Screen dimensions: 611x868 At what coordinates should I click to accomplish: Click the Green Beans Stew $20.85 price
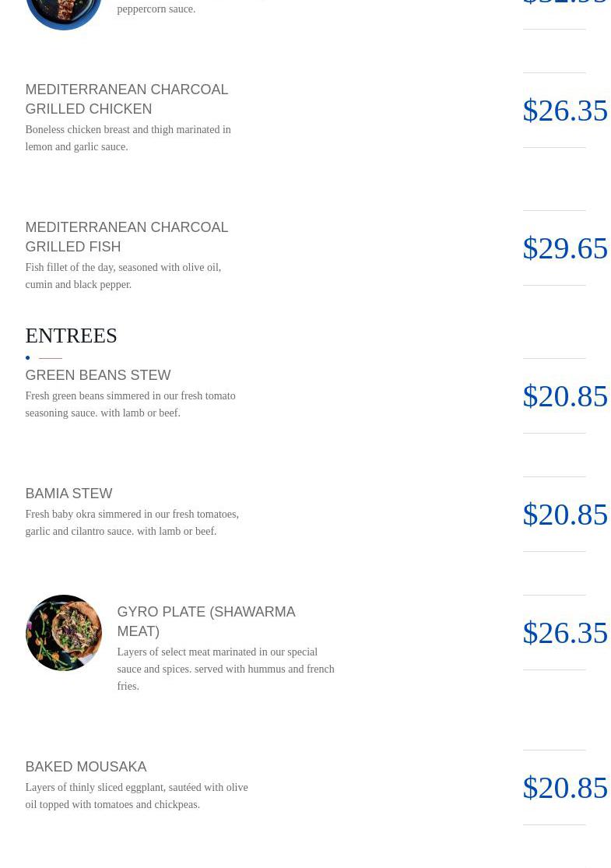click(x=564, y=396)
